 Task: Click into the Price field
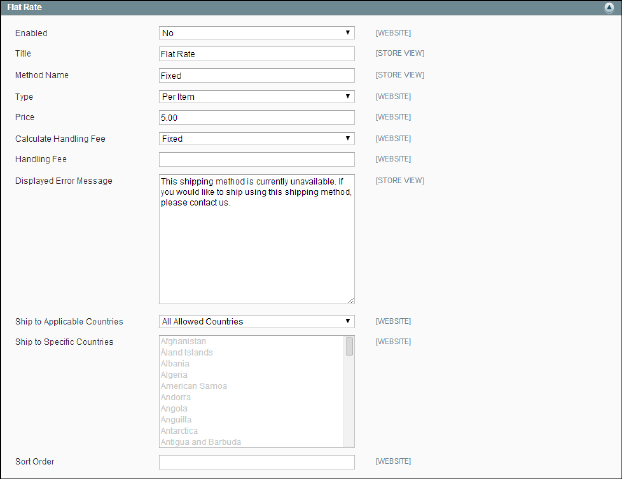point(257,118)
